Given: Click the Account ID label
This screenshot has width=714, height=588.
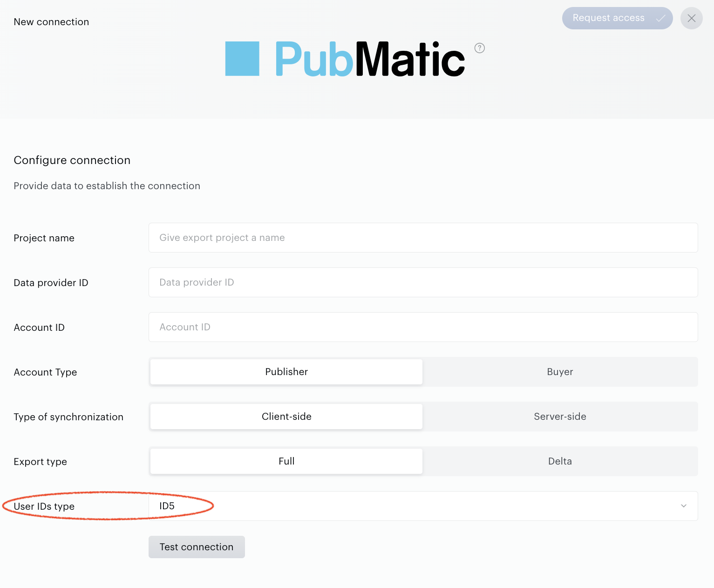Looking at the screenshot, I should coord(39,328).
